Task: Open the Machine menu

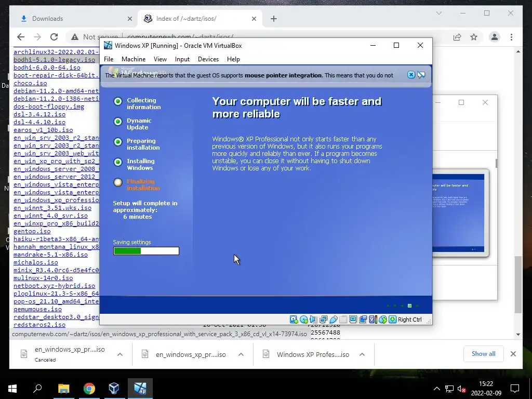Action: coord(134,59)
